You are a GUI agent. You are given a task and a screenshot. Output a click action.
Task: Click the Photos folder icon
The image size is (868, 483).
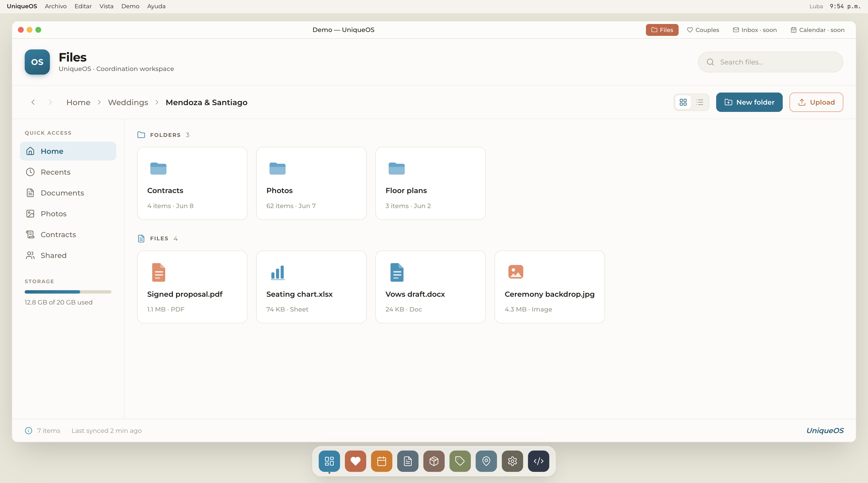[277, 169]
